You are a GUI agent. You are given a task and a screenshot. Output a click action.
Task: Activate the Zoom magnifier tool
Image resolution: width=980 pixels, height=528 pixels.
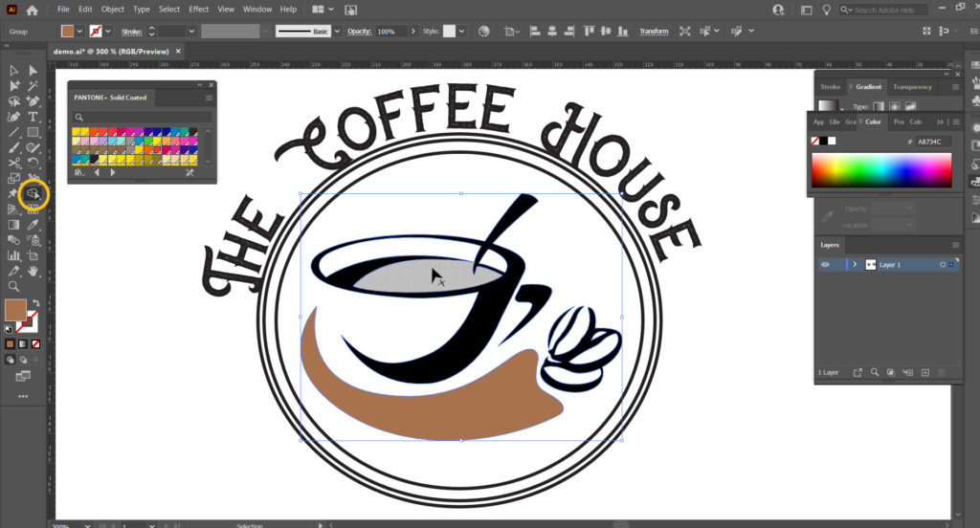click(x=13, y=286)
